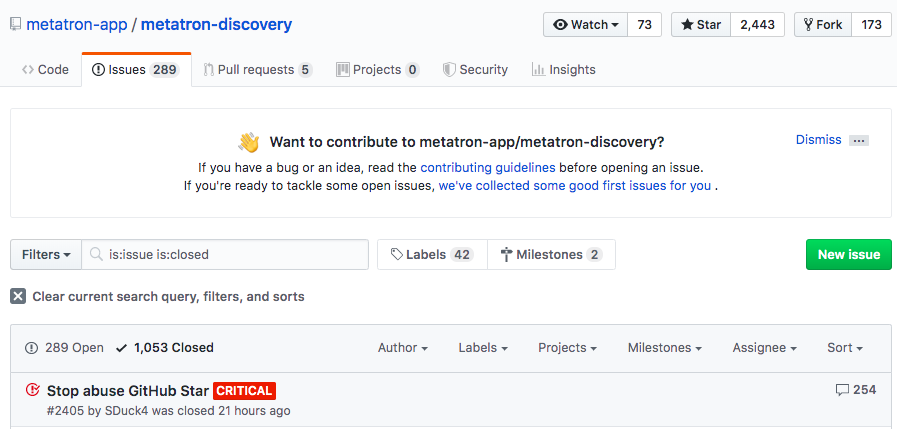This screenshot has height=429, width=897.
Task: Open the Insights tab
Action: point(563,70)
